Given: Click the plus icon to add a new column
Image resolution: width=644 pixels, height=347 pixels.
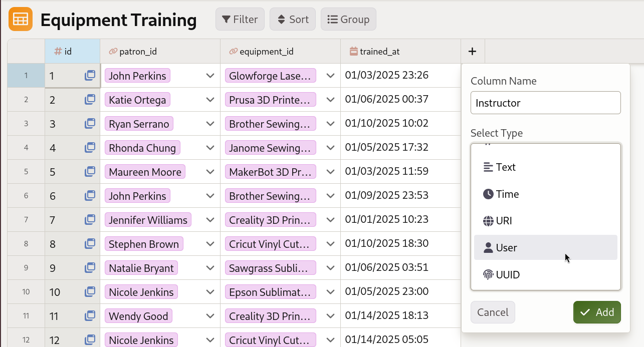Looking at the screenshot, I should coord(472,51).
